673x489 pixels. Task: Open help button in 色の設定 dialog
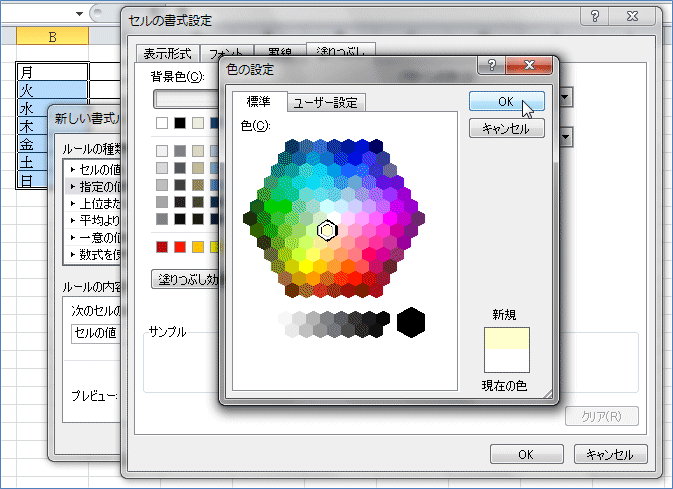point(492,65)
